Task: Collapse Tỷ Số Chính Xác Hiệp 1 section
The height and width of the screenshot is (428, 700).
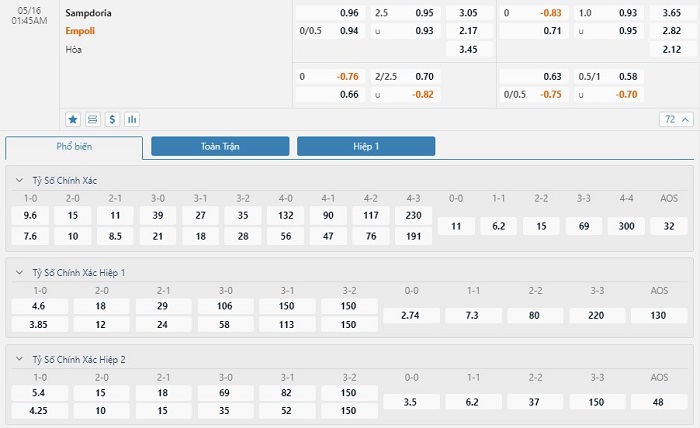Action: [19, 273]
